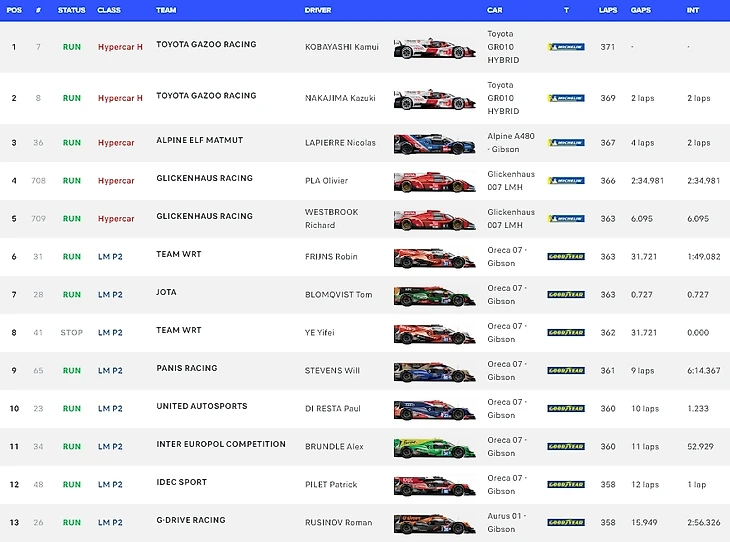
Task: Click the Goodyear tyre logo in Jota row
Action: [x=566, y=295]
